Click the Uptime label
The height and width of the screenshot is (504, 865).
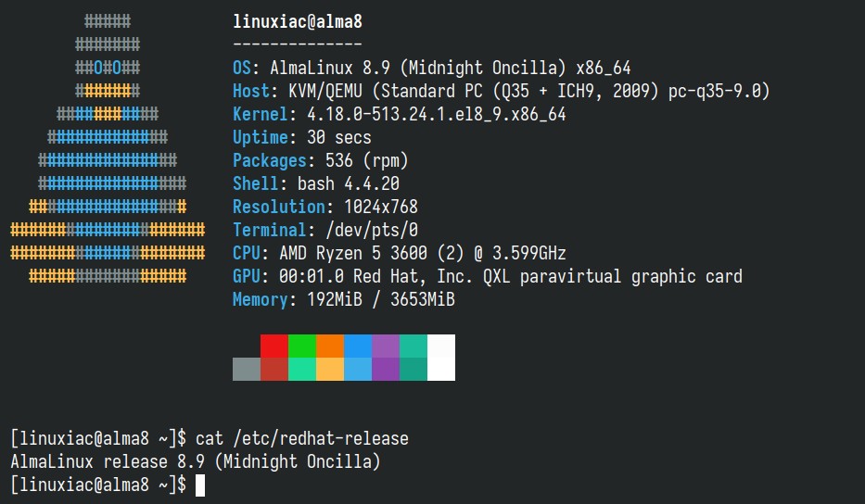pyautogui.click(x=261, y=137)
